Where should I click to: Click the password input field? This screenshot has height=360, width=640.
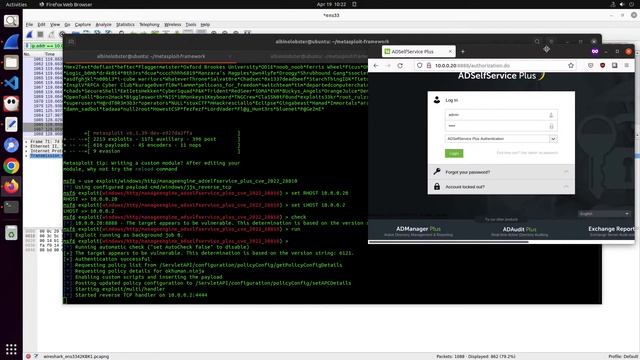coord(501,126)
